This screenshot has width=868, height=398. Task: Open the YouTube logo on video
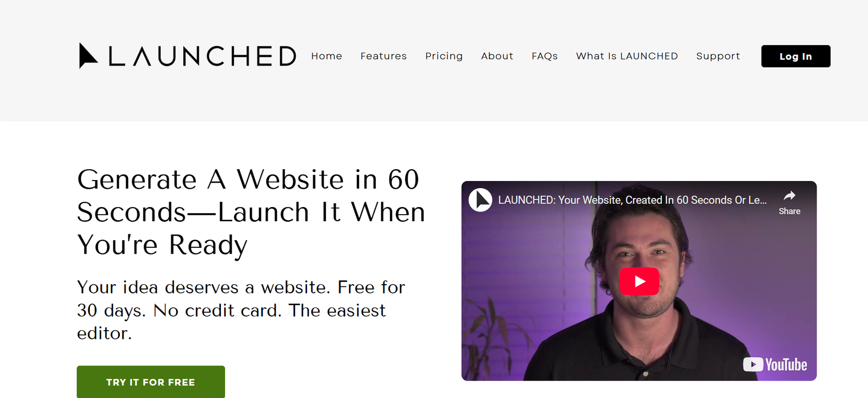(x=775, y=364)
